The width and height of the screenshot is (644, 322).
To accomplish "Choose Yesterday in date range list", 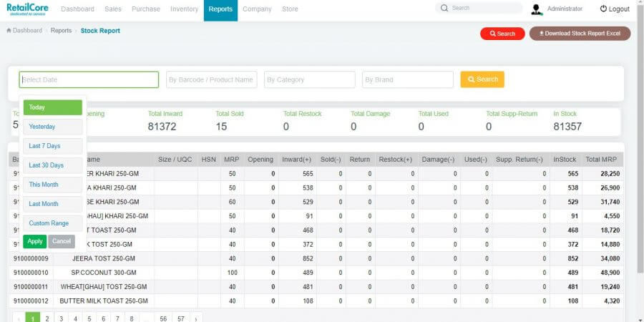I will [x=52, y=127].
